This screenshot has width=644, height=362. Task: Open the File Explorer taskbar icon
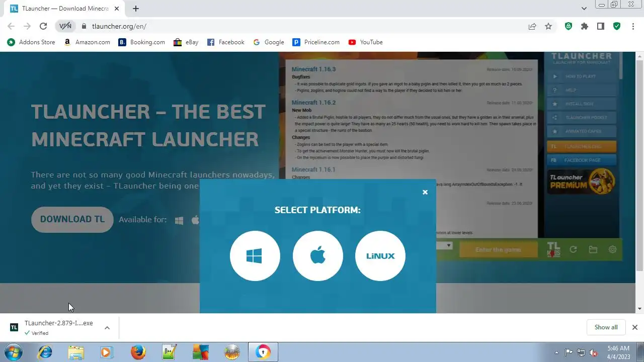(76, 352)
